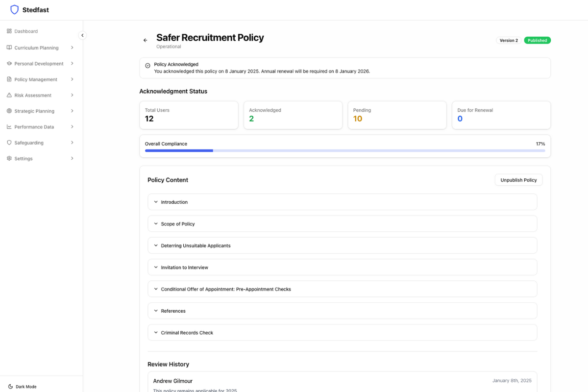Click the Unpublish Policy button

click(x=518, y=180)
